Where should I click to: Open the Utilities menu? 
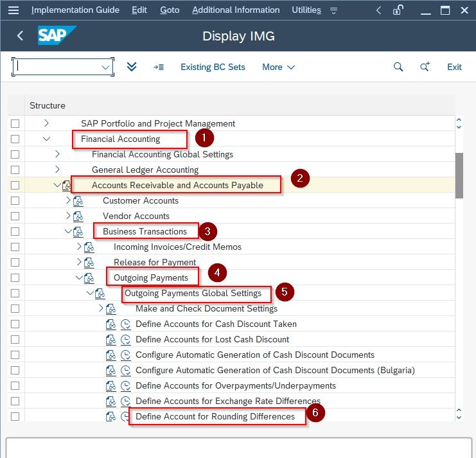pos(306,10)
